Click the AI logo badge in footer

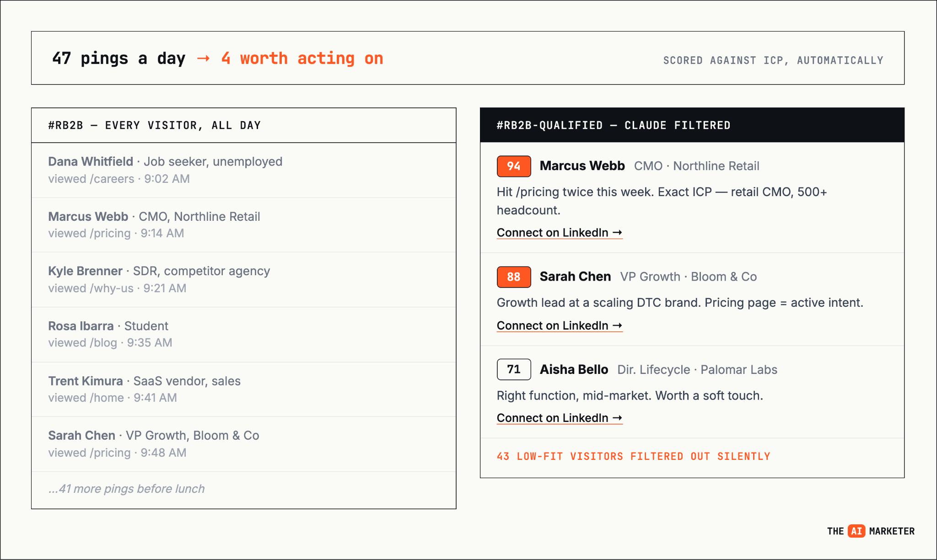[x=856, y=531]
